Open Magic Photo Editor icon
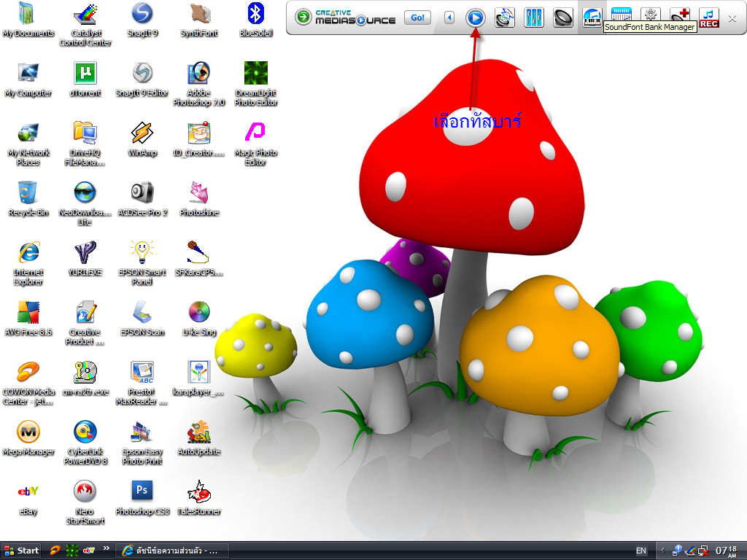747x560 pixels. (256, 144)
